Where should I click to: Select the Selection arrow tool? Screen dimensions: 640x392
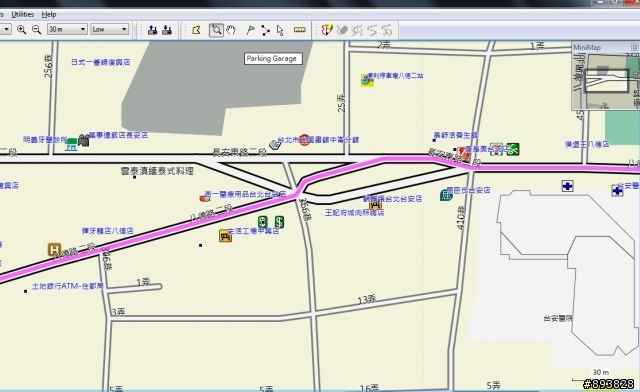(280, 30)
